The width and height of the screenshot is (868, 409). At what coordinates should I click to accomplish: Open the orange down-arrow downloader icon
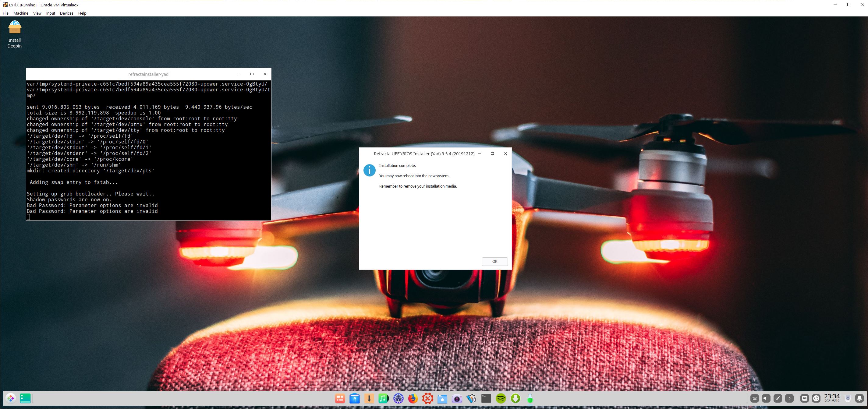[369, 399]
